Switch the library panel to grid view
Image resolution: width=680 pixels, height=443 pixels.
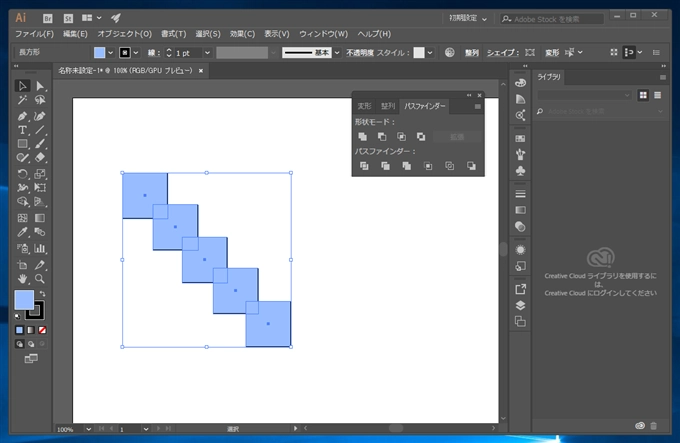point(643,95)
